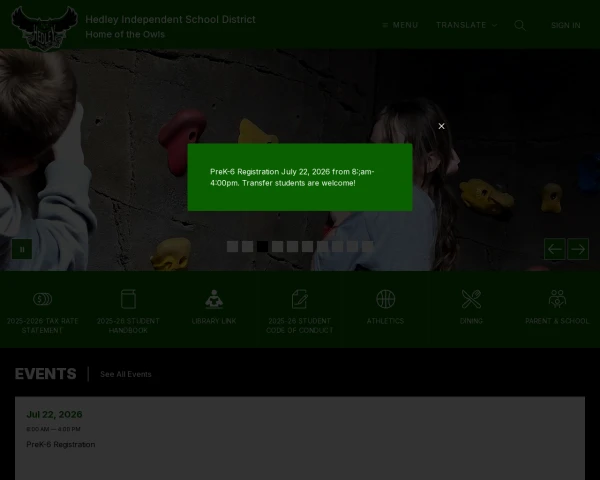Select the fourth slideshow indicator
600x480 pixels.
click(277, 247)
